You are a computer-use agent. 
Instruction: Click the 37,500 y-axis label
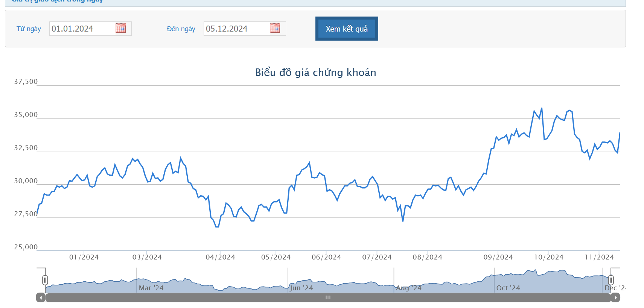(x=26, y=82)
